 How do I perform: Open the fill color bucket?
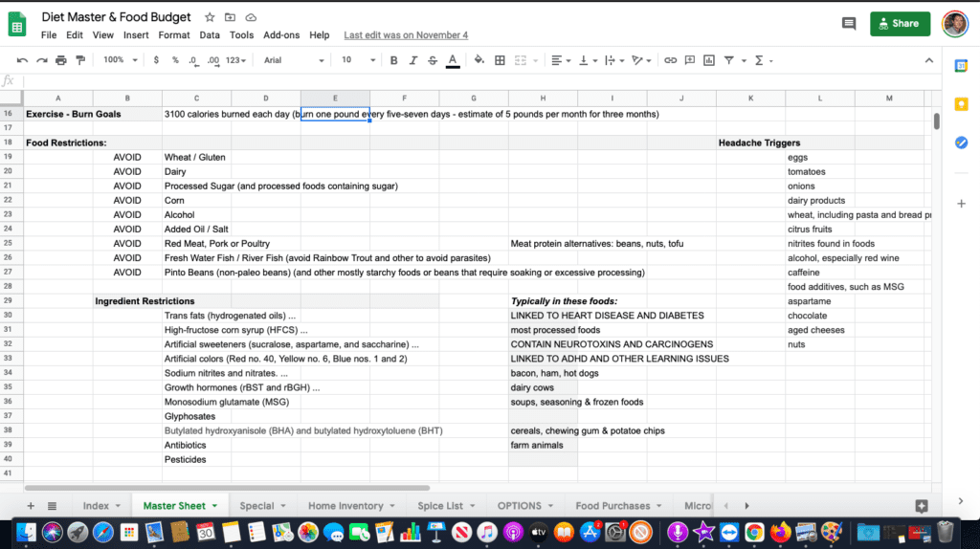point(479,60)
